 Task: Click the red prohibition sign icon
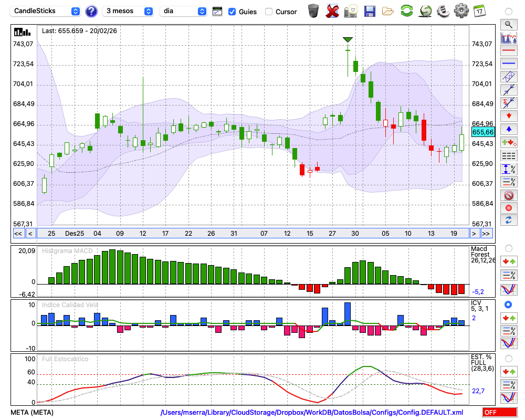pos(508,195)
